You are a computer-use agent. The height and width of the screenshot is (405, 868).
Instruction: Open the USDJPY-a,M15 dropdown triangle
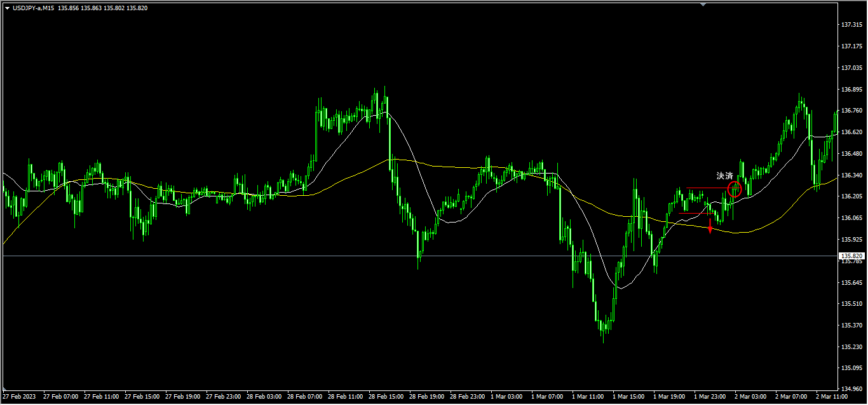(x=6, y=8)
